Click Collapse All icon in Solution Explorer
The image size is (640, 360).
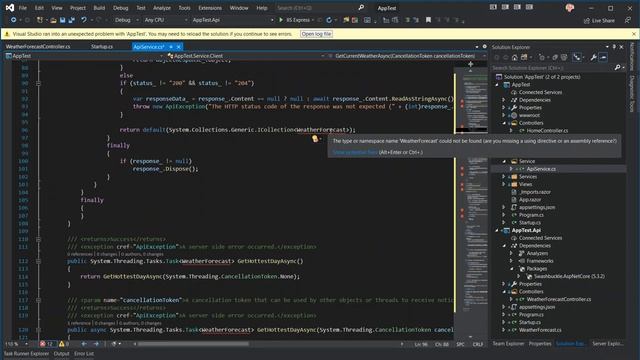[555, 58]
